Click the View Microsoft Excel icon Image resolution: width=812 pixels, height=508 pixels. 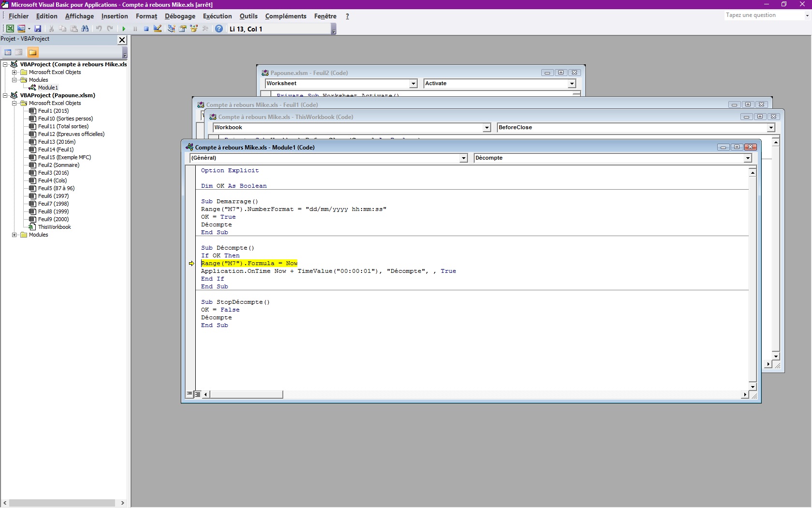(10, 29)
